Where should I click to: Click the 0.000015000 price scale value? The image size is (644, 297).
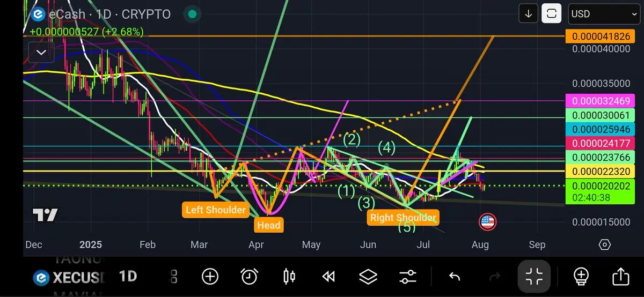click(x=601, y=222)
